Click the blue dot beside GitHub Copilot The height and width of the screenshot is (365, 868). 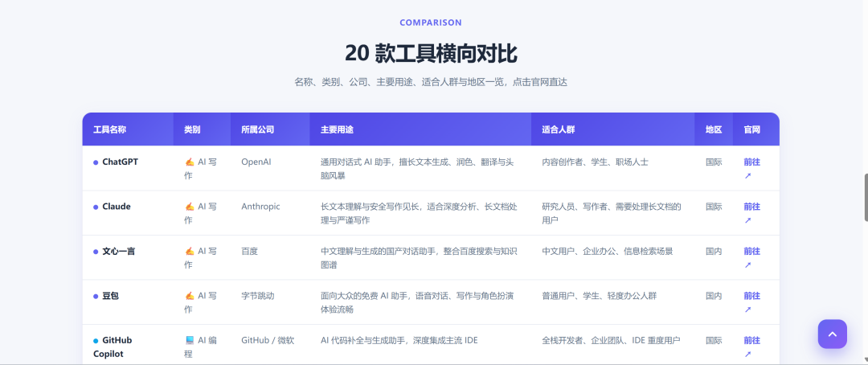pyautogui.click(x=96, y=341)
